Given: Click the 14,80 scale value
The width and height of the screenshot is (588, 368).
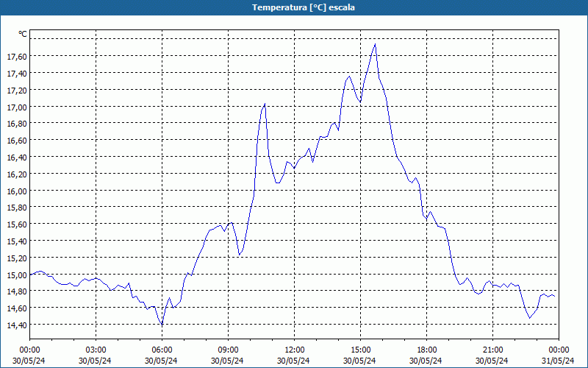Looking at the screenshot, I should 17,291.
